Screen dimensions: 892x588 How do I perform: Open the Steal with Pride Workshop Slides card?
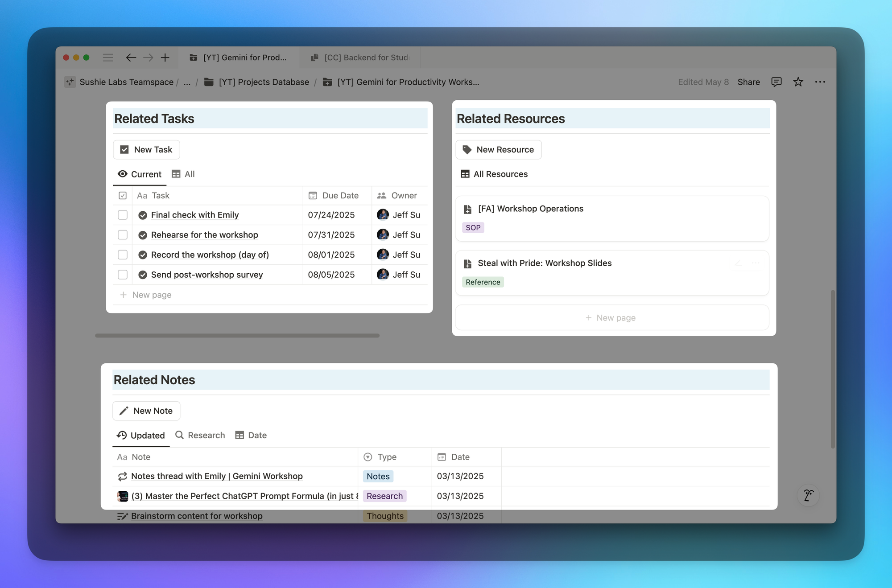point(544,263)
